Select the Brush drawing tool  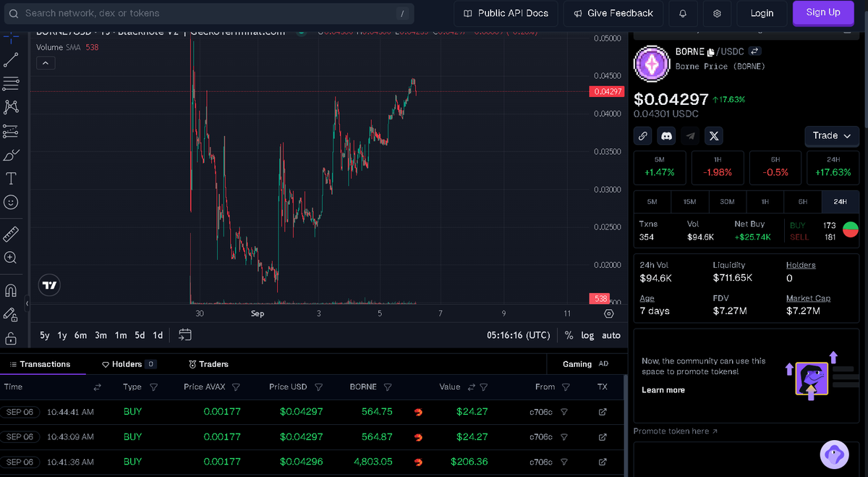pos(10,154)
